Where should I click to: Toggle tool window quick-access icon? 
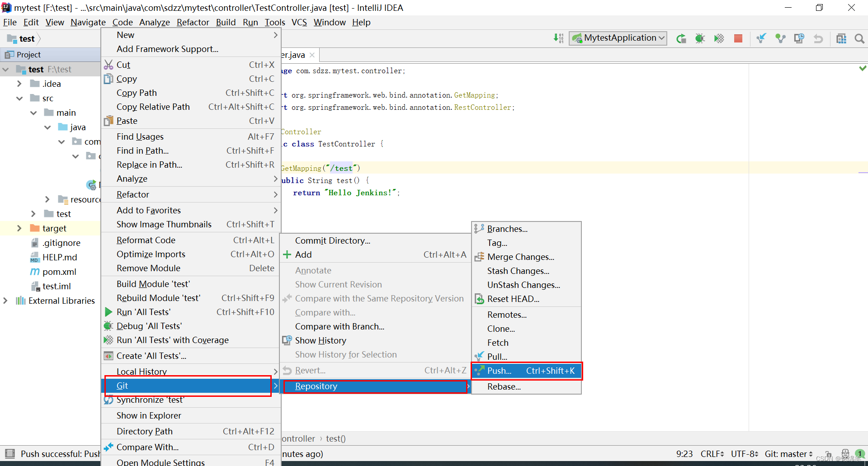pos(10,453)
